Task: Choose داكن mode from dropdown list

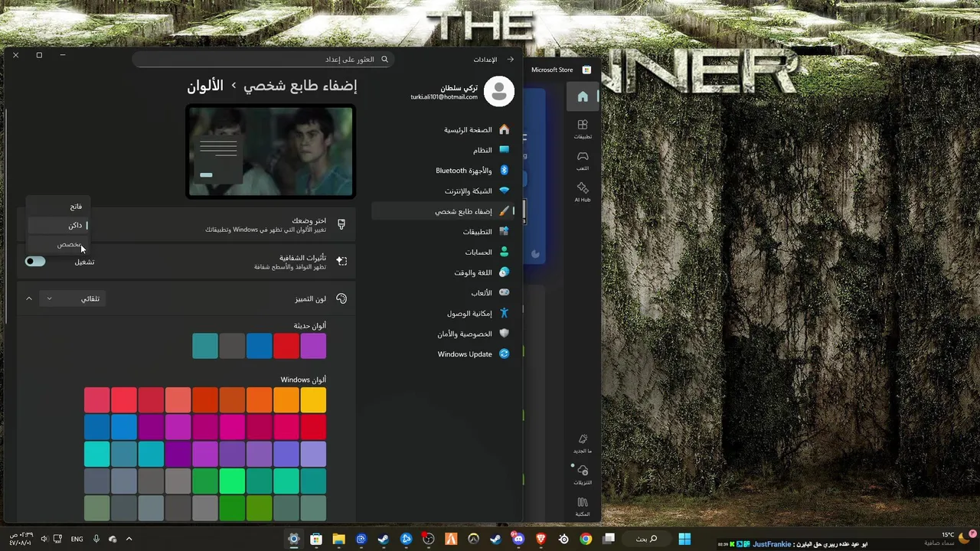Action: click(x=58, y=225)
